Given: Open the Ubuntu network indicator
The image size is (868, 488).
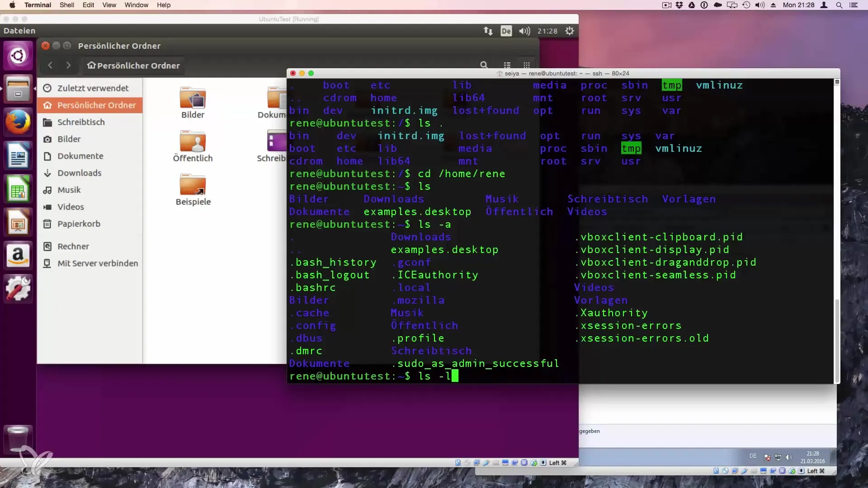Looking at the screenshot, I should tap(488, 31).
